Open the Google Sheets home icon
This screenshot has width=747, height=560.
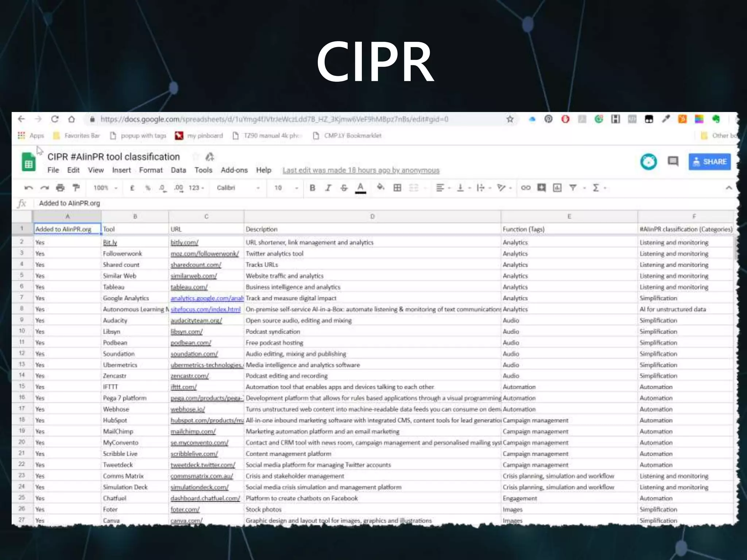[28, 162]
